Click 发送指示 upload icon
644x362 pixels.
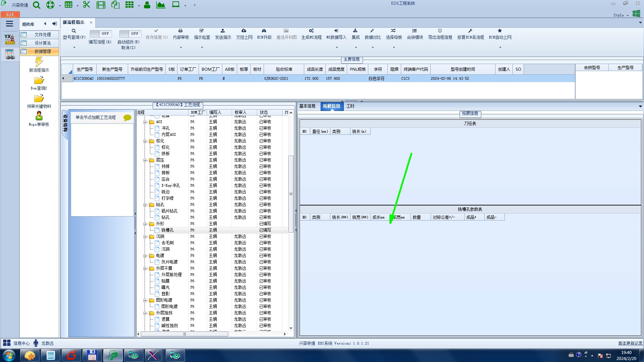(x=223, y=31)
